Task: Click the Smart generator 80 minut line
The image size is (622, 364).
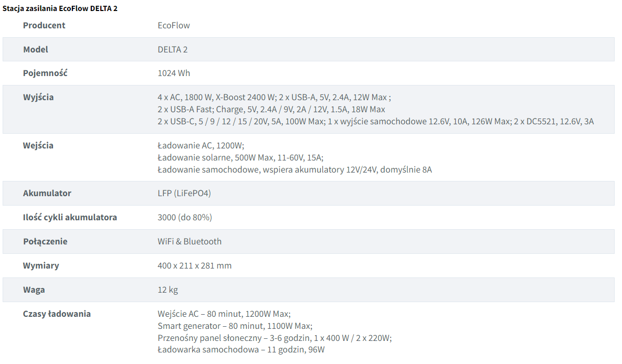Action: point(235,326)
